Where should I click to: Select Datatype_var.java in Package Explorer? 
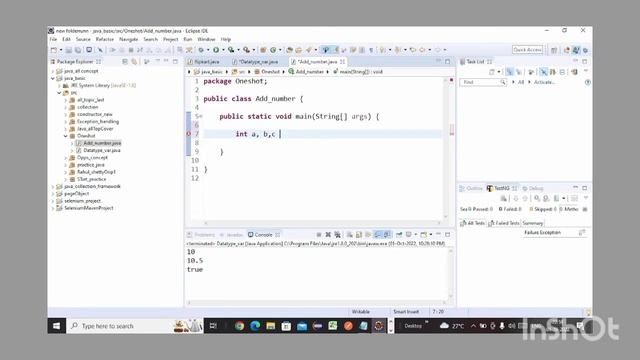[102, 150]
